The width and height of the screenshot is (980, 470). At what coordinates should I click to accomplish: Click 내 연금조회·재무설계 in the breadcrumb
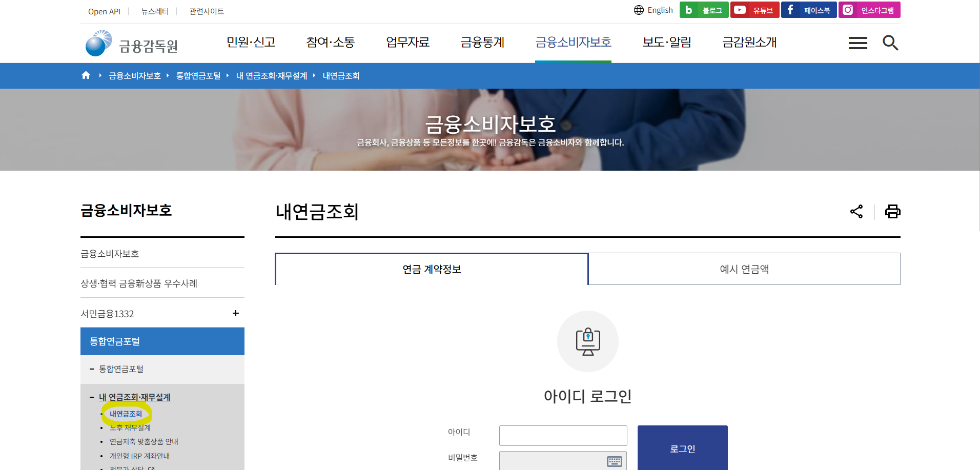click(272, 76)
